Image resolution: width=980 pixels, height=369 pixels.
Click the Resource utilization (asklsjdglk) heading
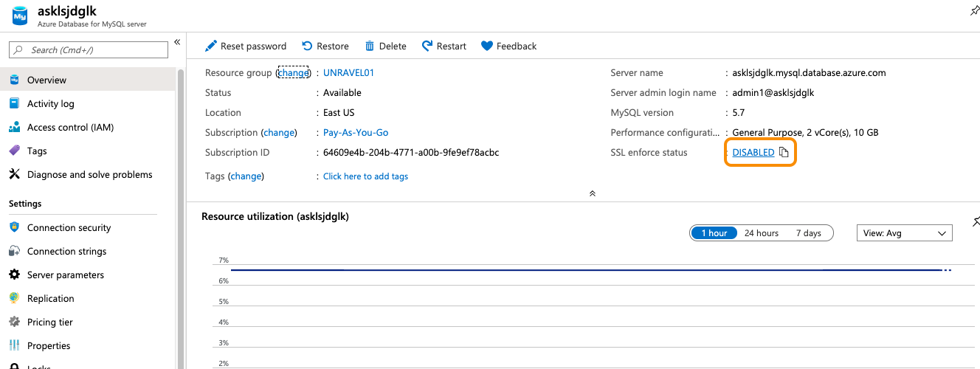[275, 217]
